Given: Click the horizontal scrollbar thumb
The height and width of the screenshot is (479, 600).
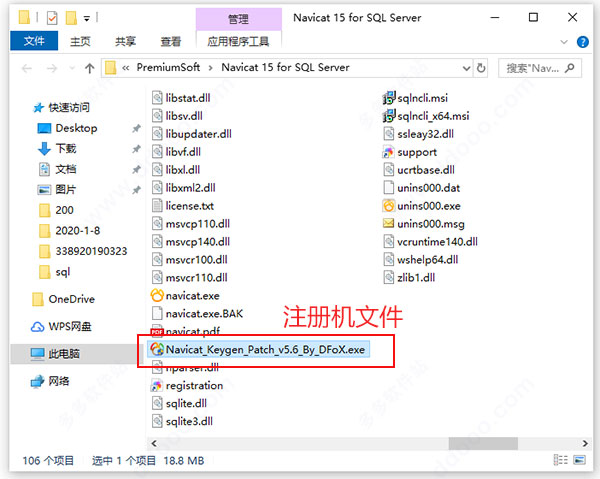Looking at the screenshot, I should coord(483,443).
